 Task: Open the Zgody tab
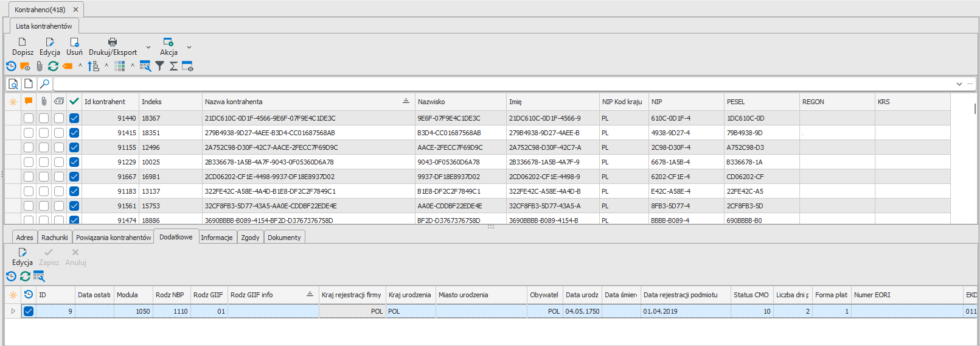coord(250,238)
